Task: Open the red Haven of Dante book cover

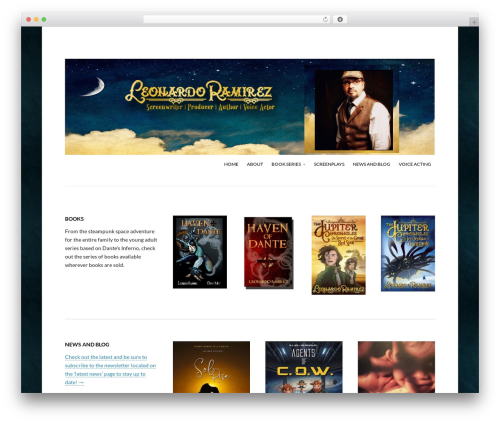Action: [269, 253]
